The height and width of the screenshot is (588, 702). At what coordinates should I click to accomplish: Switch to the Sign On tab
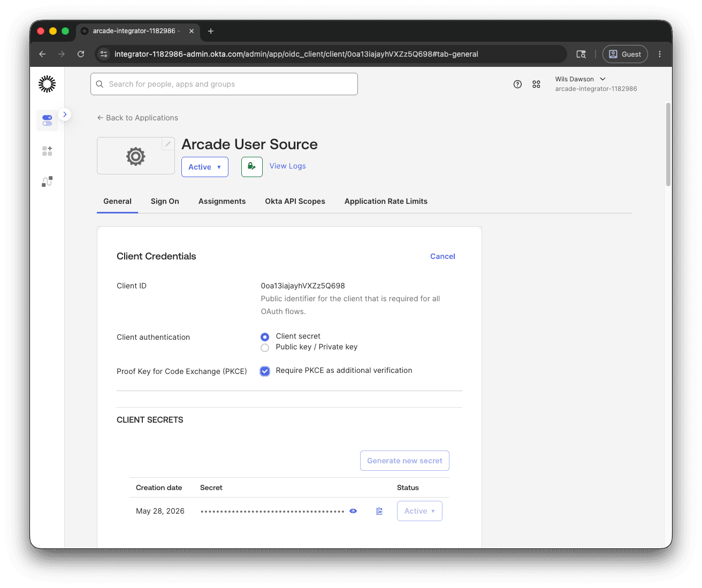(165, 201)
